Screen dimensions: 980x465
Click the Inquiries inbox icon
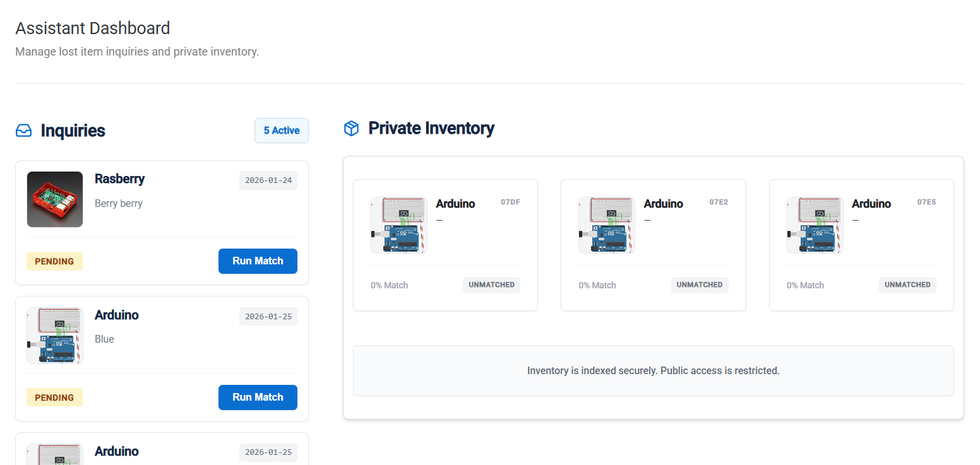tap(23, 131)
